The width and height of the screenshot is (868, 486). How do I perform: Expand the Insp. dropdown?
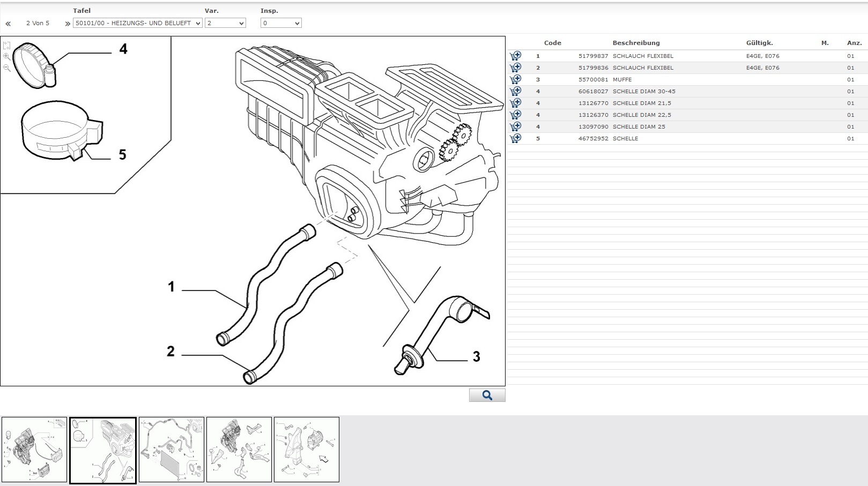281,23
